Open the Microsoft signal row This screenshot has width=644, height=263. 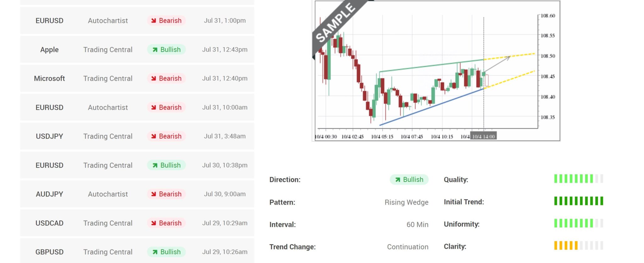click(137, 78)
